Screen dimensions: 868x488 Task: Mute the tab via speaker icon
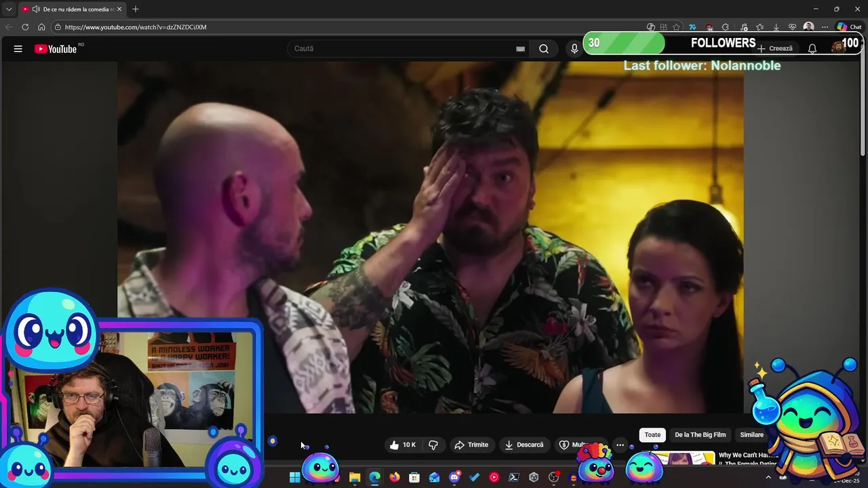35,9
